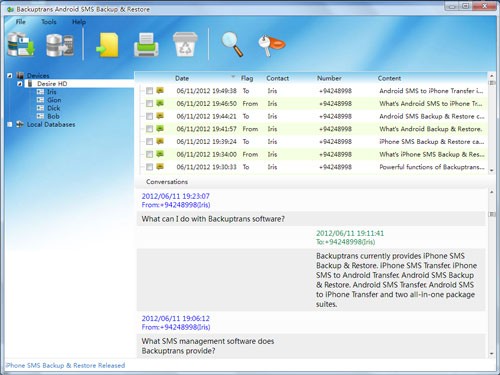Click the contact card icon beside Bob

click(40, 116)
